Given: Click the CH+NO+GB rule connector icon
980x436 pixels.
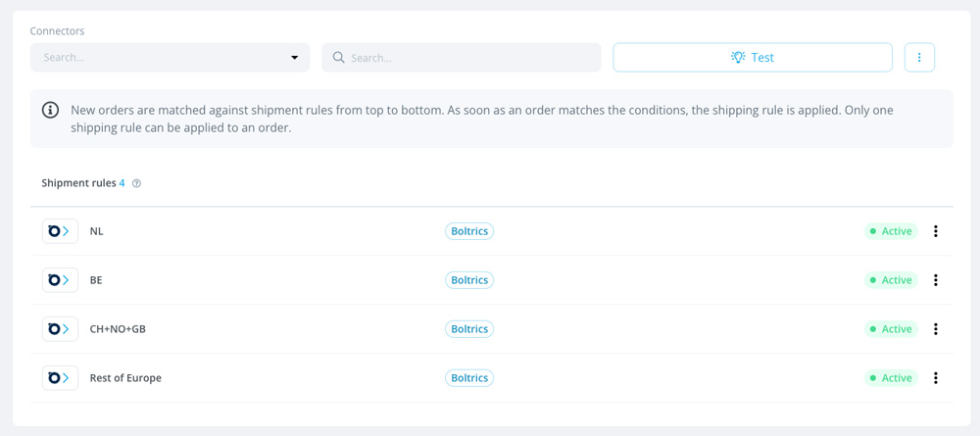Looking at the screenshot, I should point(60,329).
